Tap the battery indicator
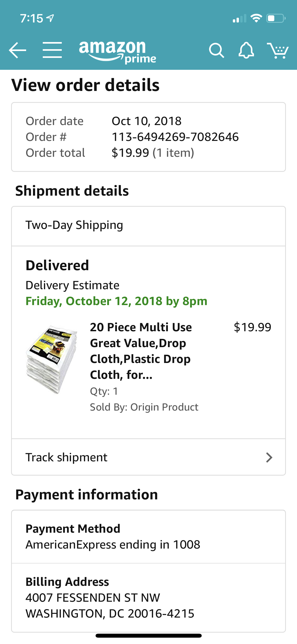This screenshot has width=297, height=644. tap(274, 18)
